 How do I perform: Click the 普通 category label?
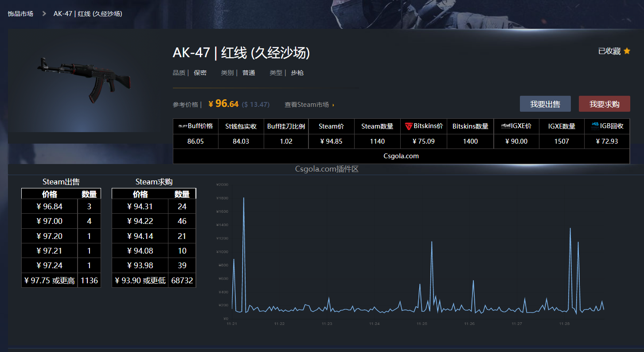(x=249, y=73)
